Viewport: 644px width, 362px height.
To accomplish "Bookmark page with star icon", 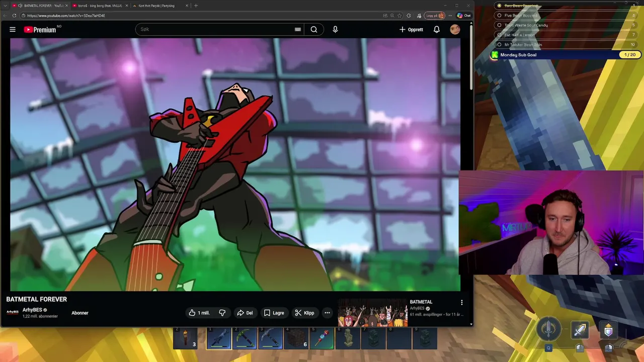I will click(399, 16).
